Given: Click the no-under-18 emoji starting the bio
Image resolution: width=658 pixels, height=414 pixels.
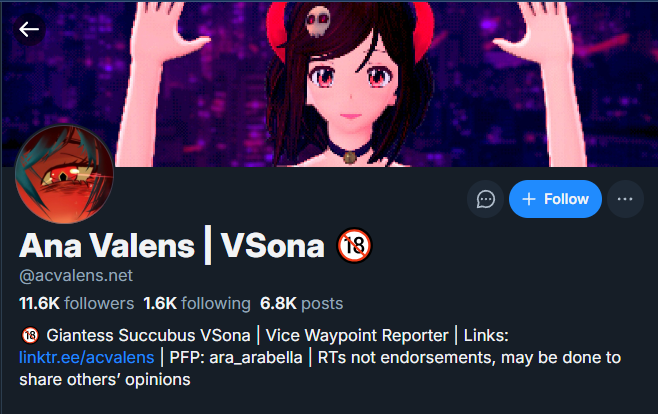Looking at the screenshot, I should [x=30, y=336].
